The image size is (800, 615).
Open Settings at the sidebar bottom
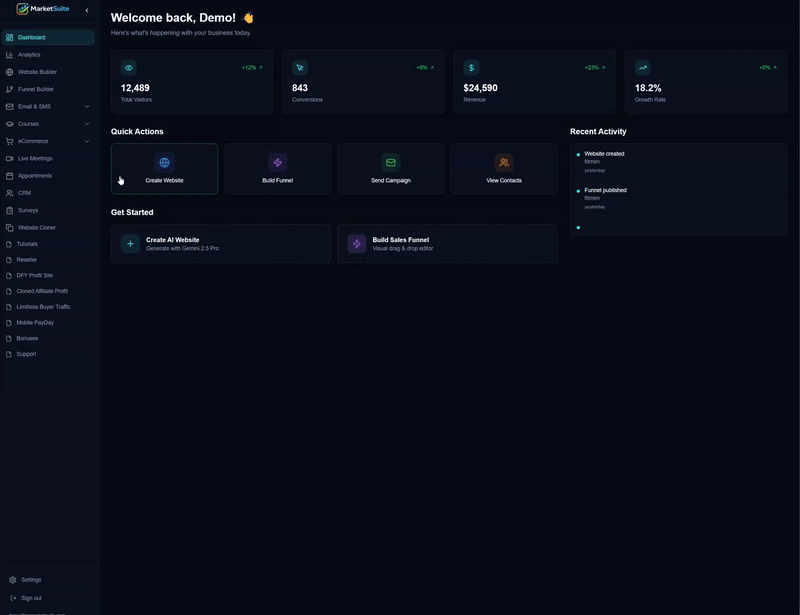click(31, 580)
